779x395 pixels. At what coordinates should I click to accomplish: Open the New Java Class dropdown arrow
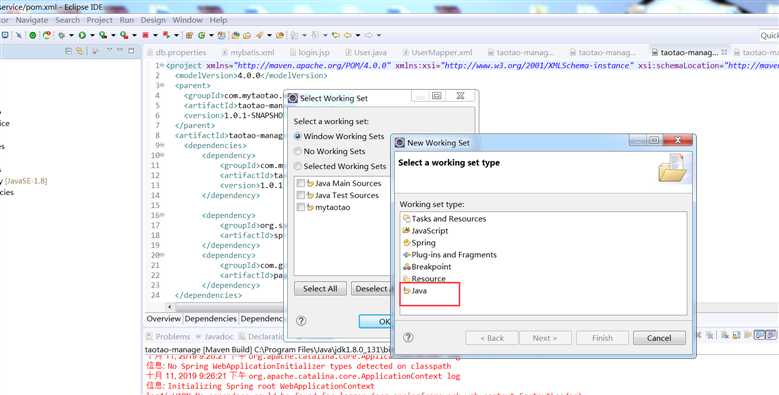click(211, 36)
